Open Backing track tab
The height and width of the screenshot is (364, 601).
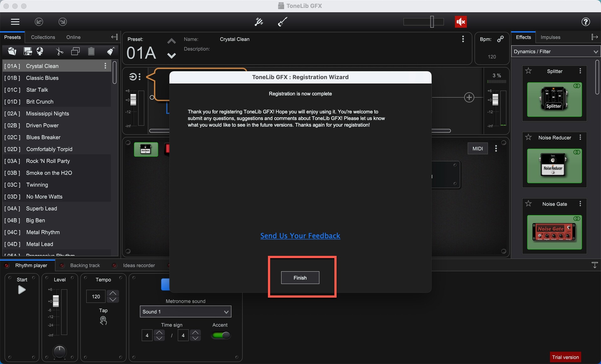tap(85, 265)
